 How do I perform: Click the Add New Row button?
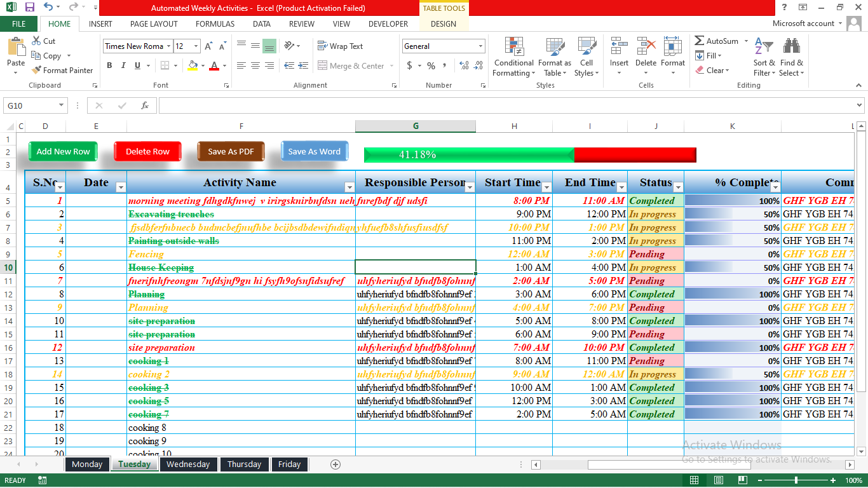tap(63, 152)
